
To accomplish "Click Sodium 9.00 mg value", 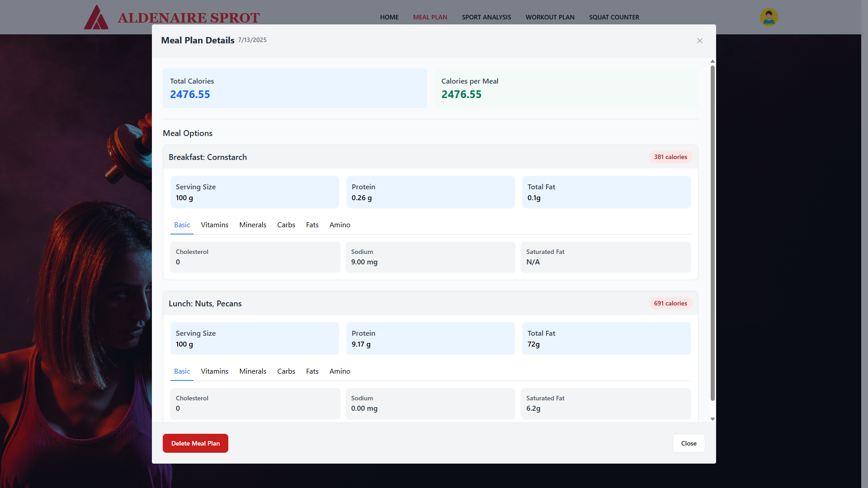I will tap(364, 262).
